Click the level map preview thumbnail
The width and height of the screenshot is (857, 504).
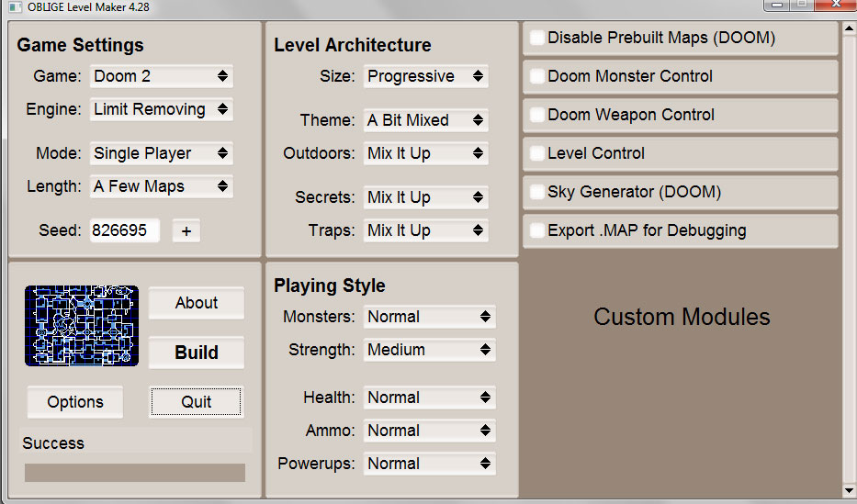(x=82, y=325)
